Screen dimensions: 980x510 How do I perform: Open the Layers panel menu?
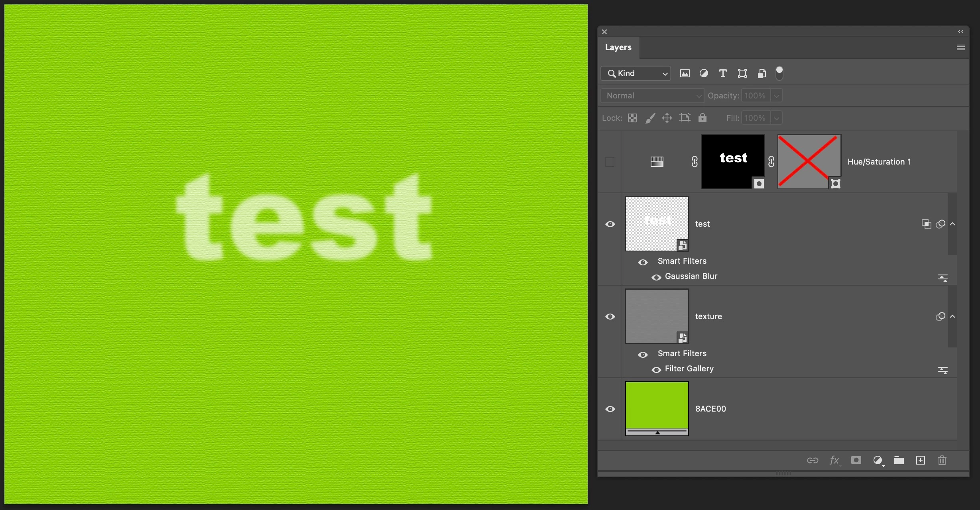960,47
